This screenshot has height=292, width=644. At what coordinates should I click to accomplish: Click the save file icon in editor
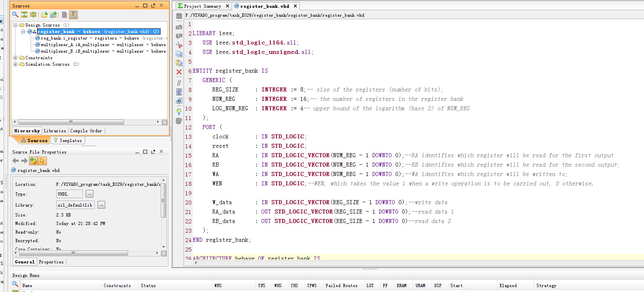(x=179, y=16)
